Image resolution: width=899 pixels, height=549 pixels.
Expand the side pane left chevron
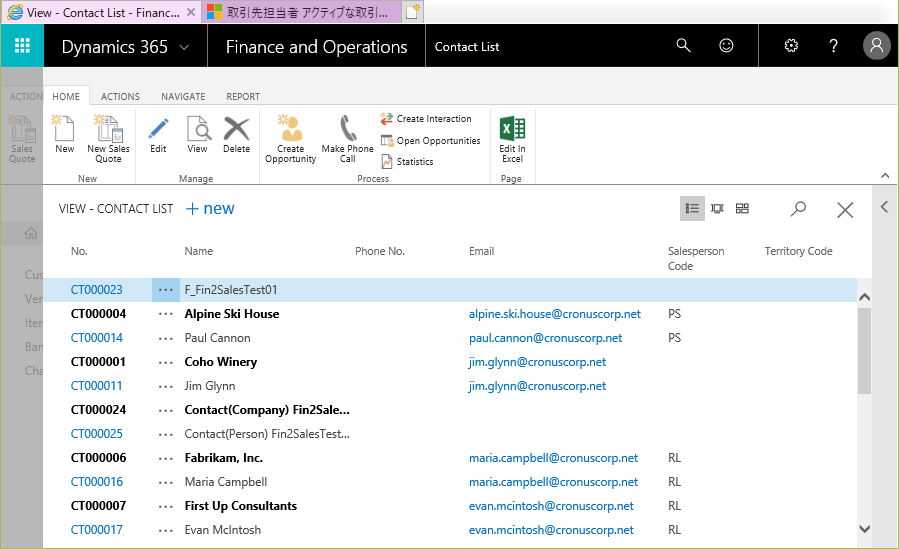(x=885, y=207)
